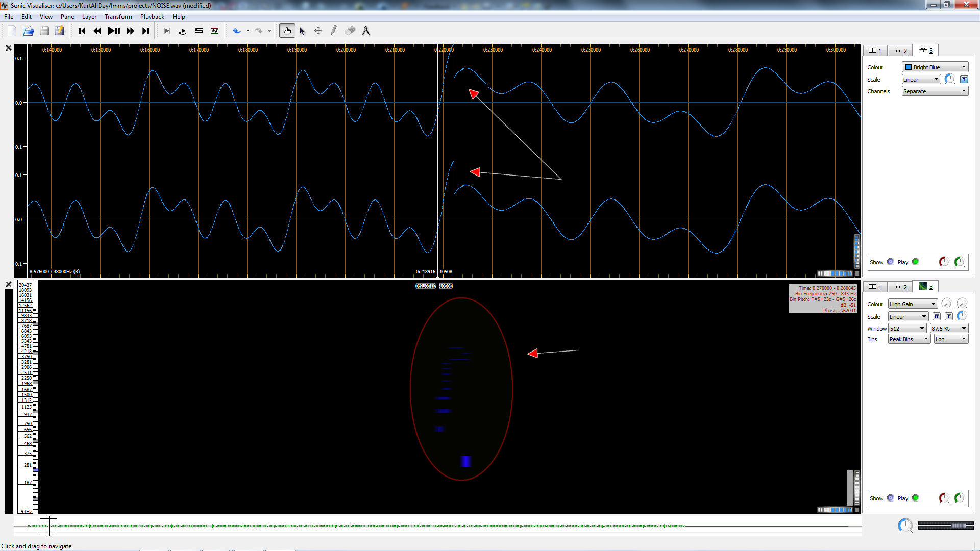
Task: Select the Erase tool
Action: (350, 31)
